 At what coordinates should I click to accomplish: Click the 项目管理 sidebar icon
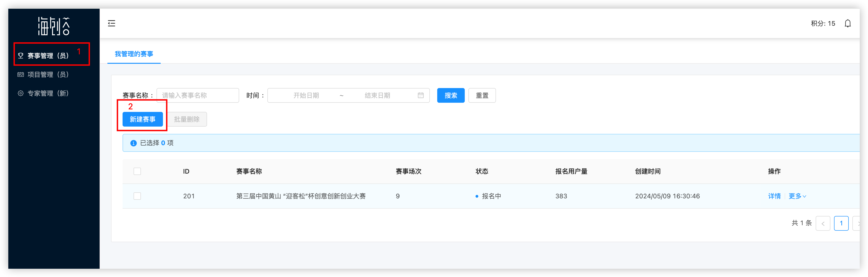point(21,74)
